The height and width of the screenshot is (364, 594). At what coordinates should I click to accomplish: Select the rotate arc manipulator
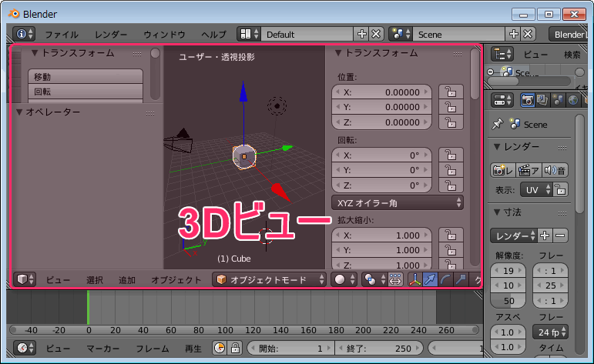click(x=445, y=279)
